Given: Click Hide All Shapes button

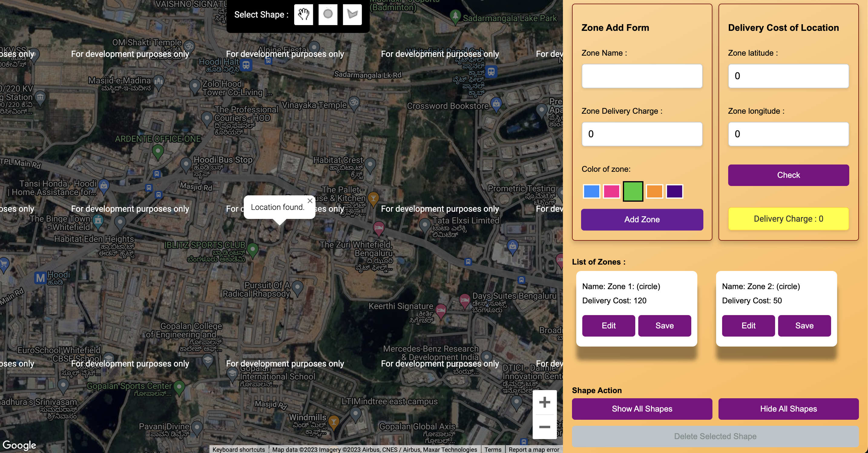Looking at the screenshot, I should (788, 409).
